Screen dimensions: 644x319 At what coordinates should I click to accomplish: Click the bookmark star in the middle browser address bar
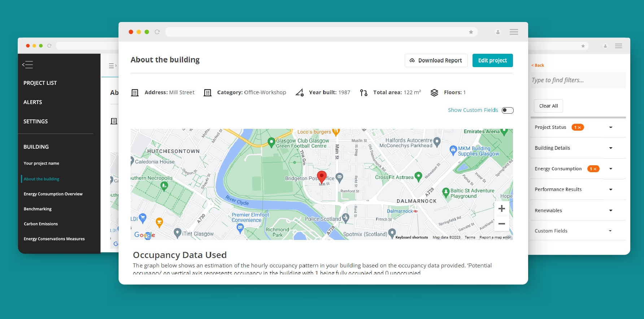[471, 32]
